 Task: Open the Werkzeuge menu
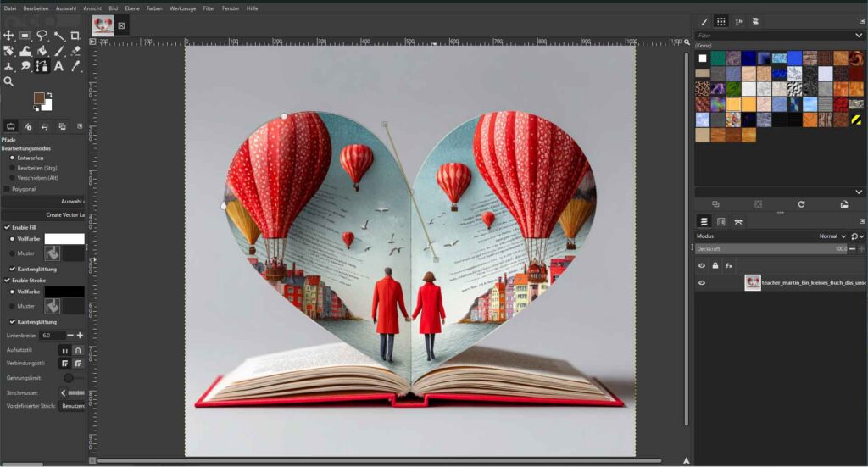(x=183, y=8)
